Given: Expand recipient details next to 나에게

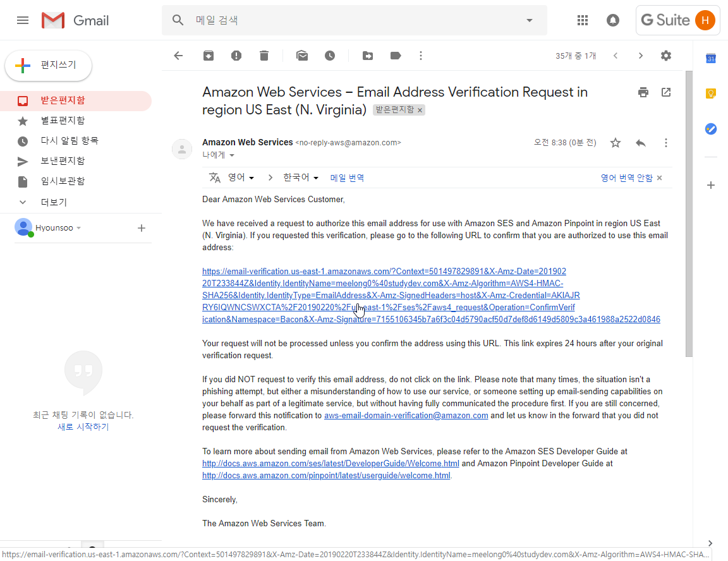Looking at the screenshot, I should [x=232, y=155].
